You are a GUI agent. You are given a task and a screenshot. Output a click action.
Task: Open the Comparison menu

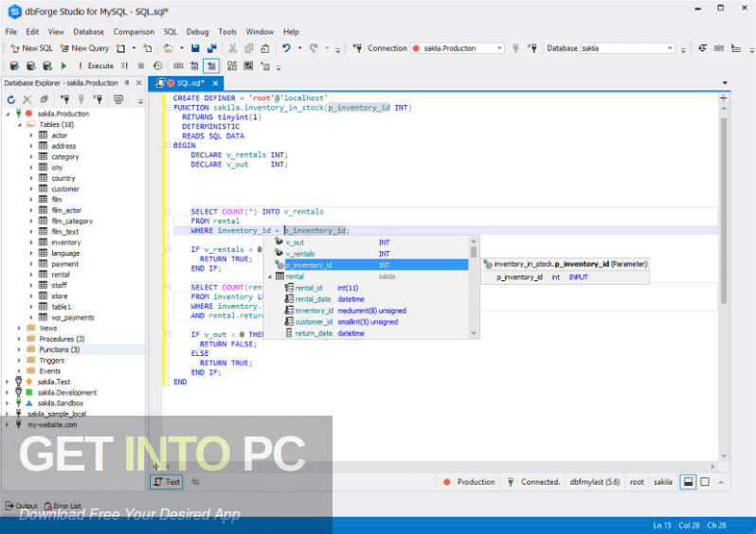click(x=134, y=32)
